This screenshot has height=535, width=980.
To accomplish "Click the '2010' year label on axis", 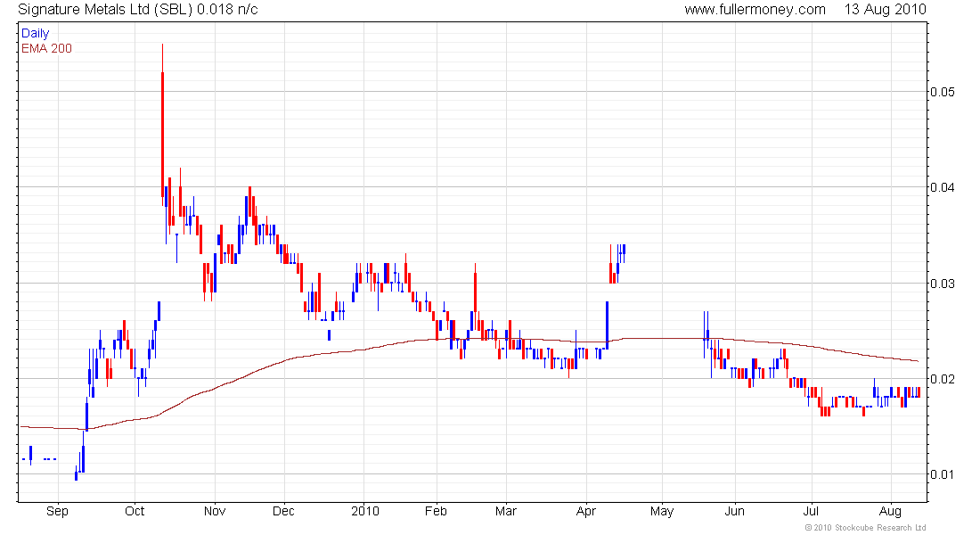I will [365, 511].
